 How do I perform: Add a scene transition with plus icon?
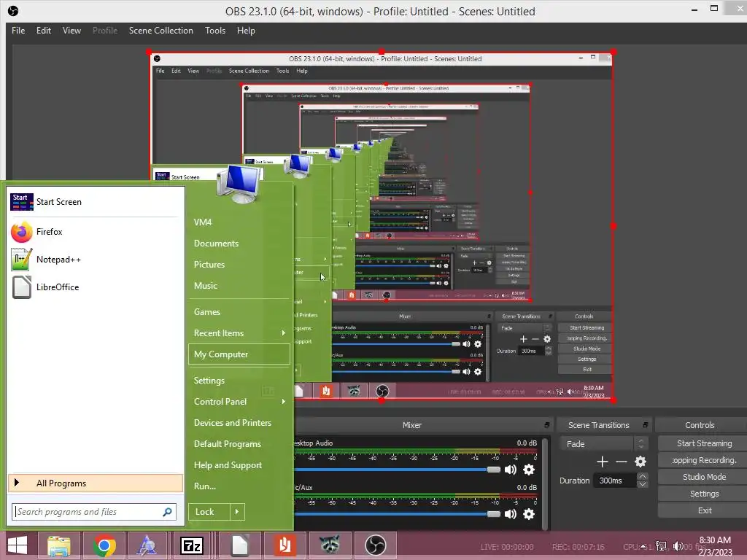(602, 462)
